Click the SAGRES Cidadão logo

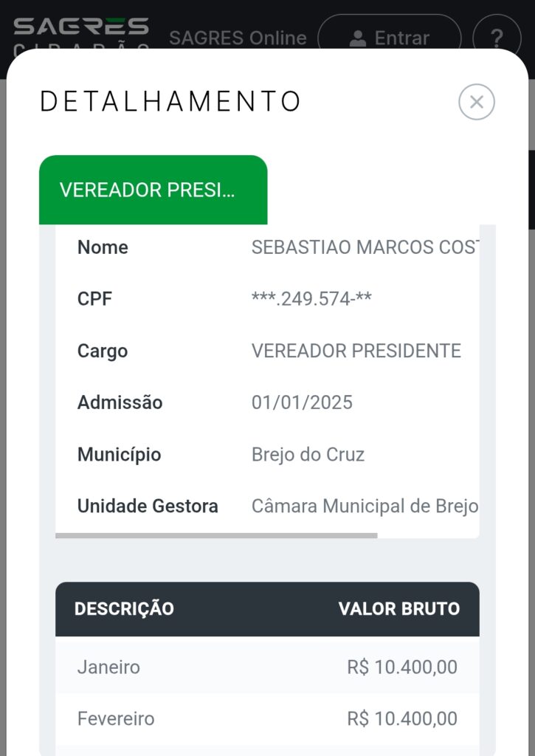coord(81,32)
